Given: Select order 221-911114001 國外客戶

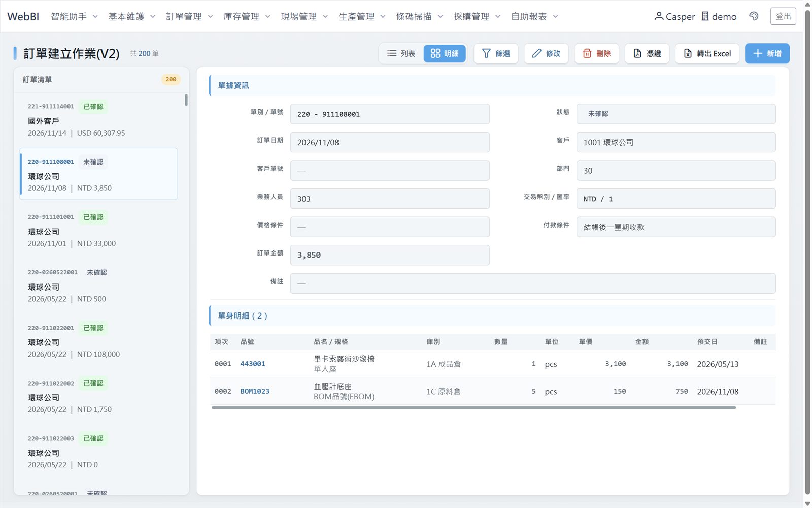Looking at the screenshot, I should pyautogui.click(x=98, y=120).
